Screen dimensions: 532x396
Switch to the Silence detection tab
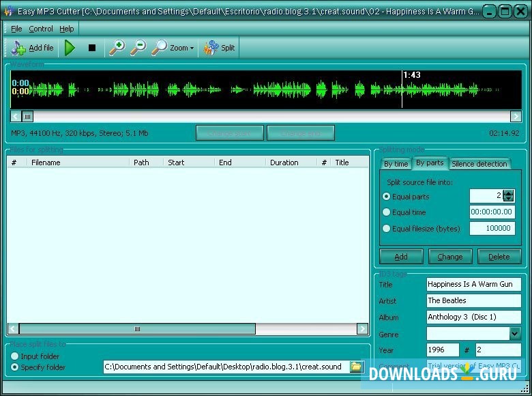(479, 164)
